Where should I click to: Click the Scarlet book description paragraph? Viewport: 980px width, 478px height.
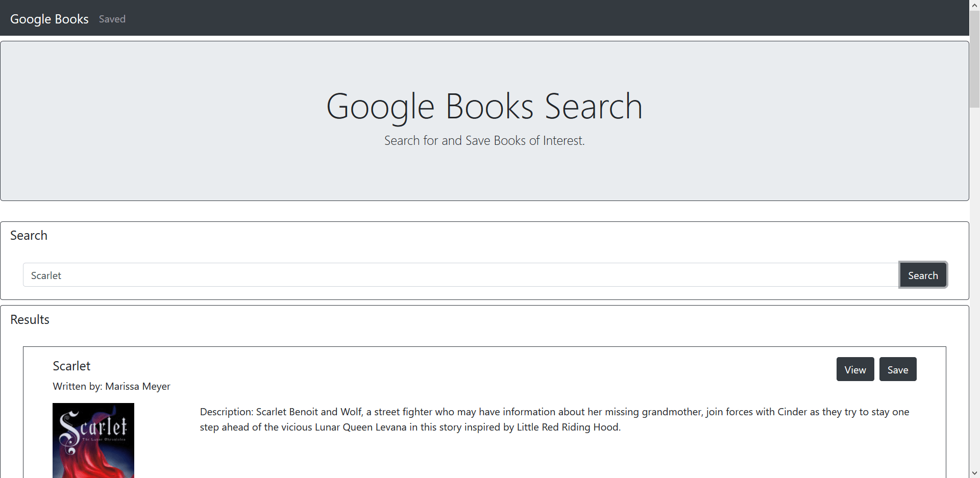(x=554, y=419)
